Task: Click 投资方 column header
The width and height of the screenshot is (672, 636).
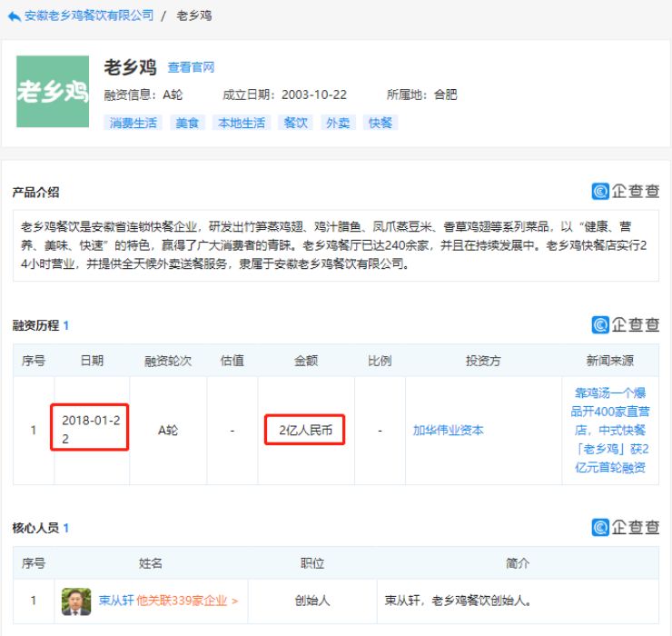Action: (483, 361)
